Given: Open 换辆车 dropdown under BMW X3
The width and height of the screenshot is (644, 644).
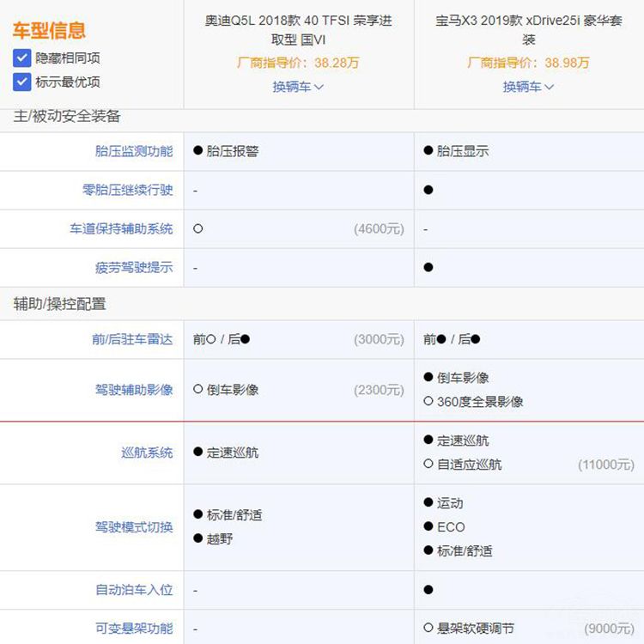Looking at the screenshot, I should [528, 87].
